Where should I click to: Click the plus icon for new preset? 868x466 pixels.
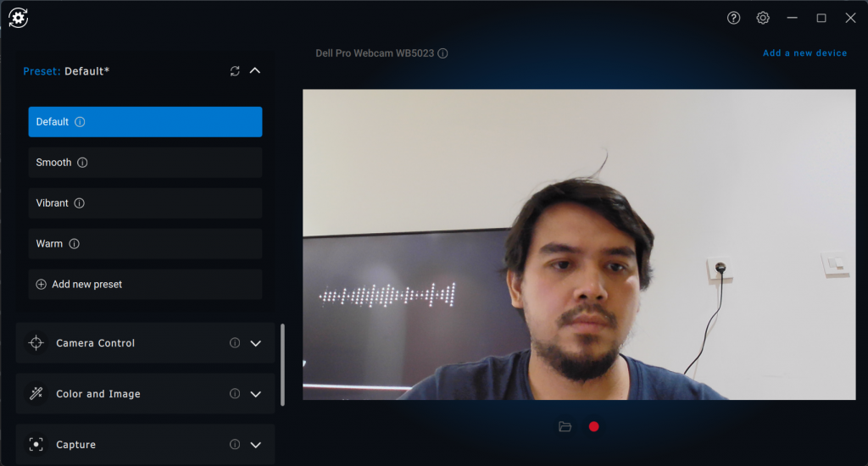[41, 285]
